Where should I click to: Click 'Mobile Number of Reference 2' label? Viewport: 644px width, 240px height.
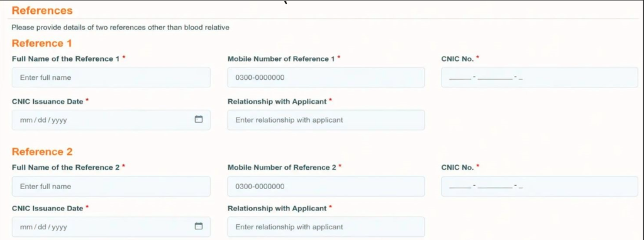click(282, 167)
